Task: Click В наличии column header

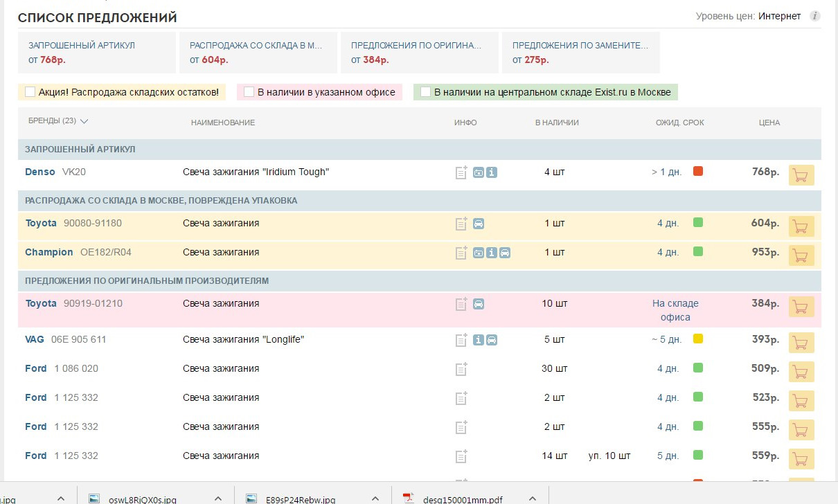Action: [557, 123]
